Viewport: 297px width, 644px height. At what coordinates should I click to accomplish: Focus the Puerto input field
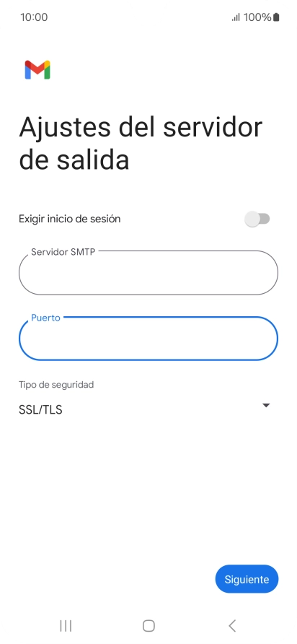pos(148,339)
